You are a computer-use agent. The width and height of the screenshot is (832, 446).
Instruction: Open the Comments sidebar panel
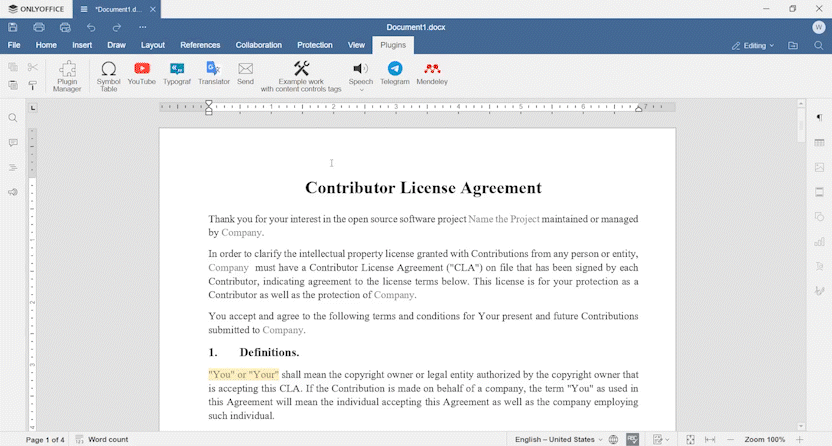tap(13, 143)
